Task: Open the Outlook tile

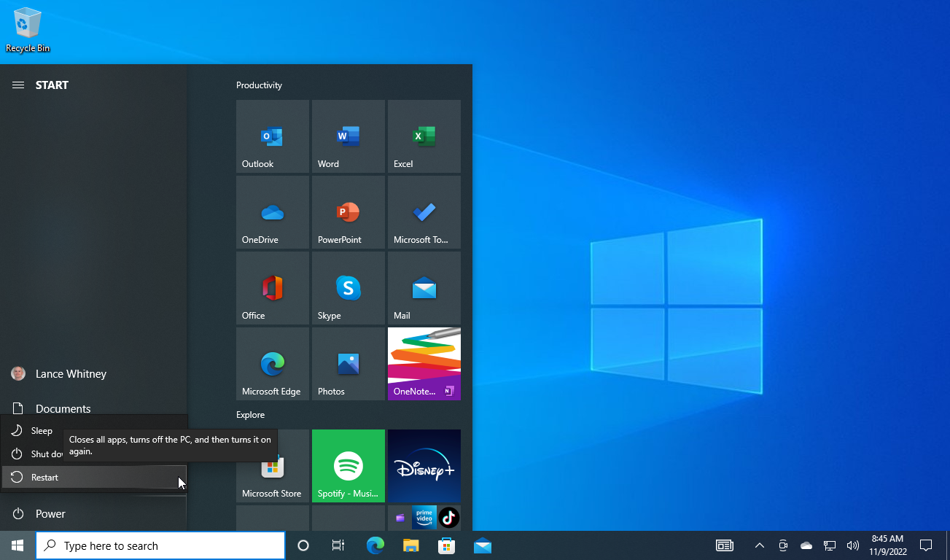Action: tap(272, 136)
